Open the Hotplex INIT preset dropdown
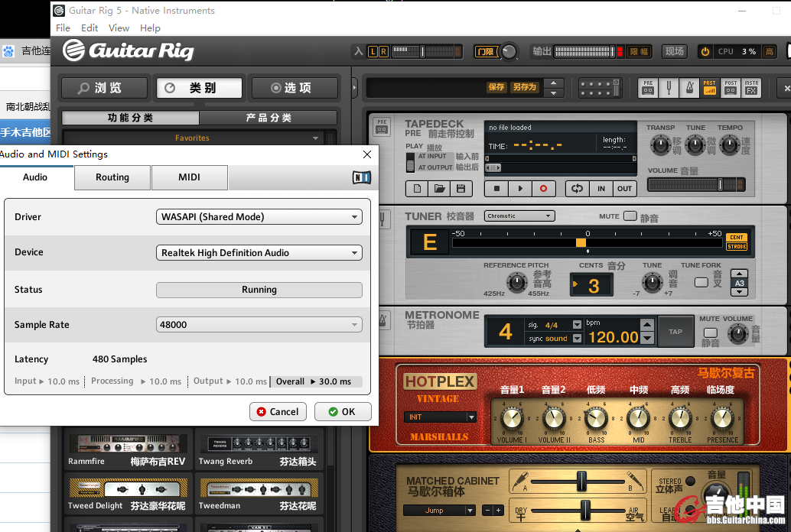 pyautogui.click(x=440, y=417)
